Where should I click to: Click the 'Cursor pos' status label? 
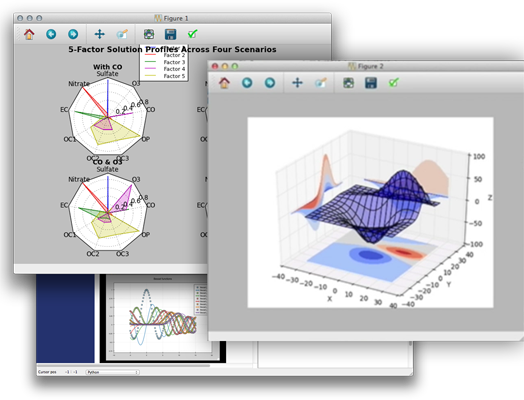pyautogui.click(x=47, y=372)
